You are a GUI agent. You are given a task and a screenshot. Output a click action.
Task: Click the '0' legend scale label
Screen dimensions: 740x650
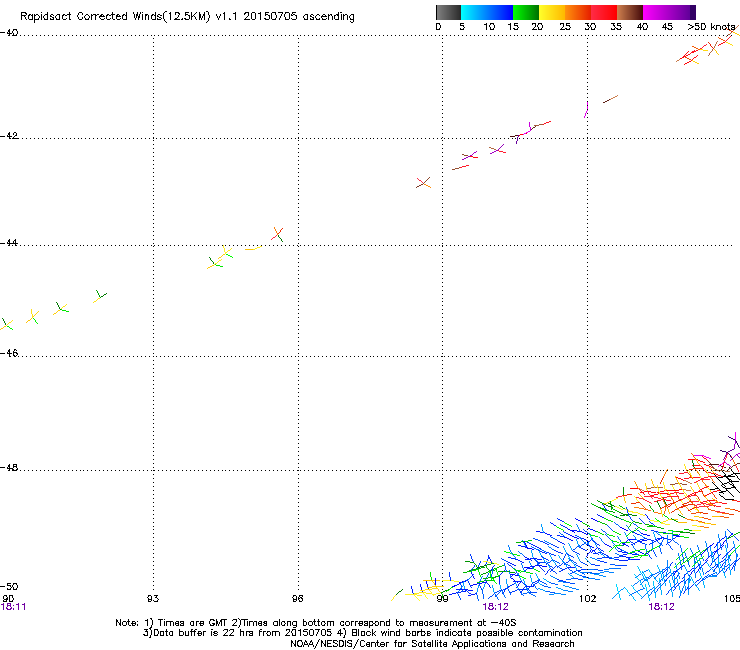[x=438, y=27]
